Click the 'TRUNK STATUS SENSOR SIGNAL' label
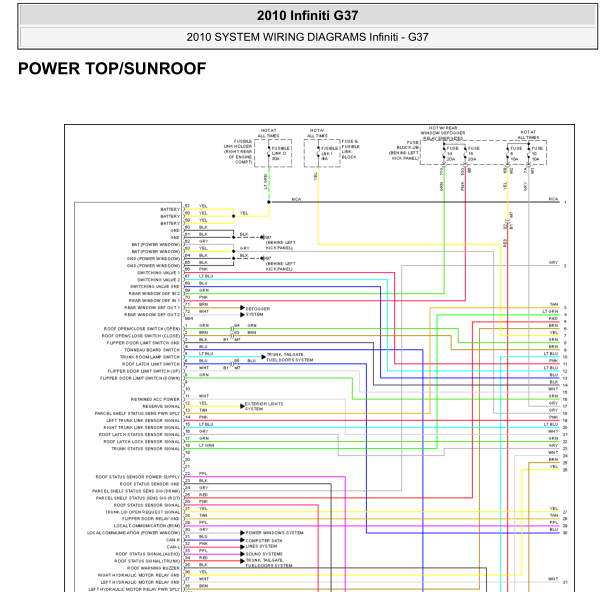The width and height of the screenshot is (602, 592). click(146, 448)
